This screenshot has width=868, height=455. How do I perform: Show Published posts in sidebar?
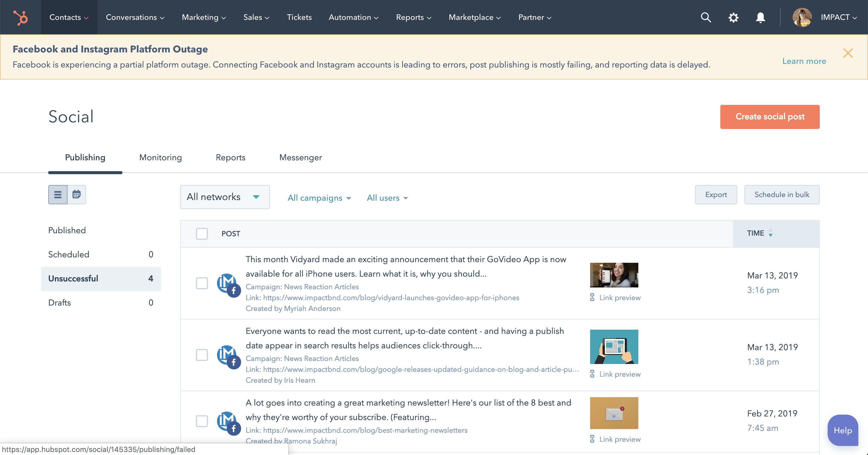click(101, 231)
